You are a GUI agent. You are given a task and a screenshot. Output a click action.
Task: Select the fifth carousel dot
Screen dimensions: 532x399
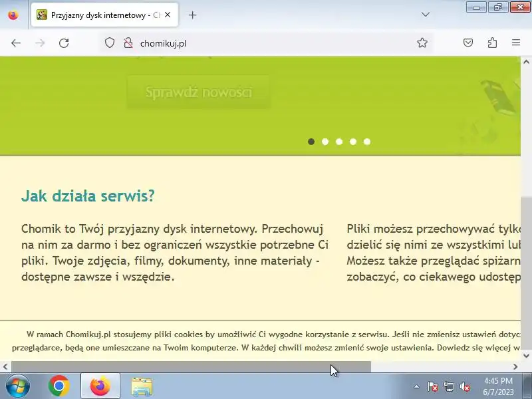(367, 142)
